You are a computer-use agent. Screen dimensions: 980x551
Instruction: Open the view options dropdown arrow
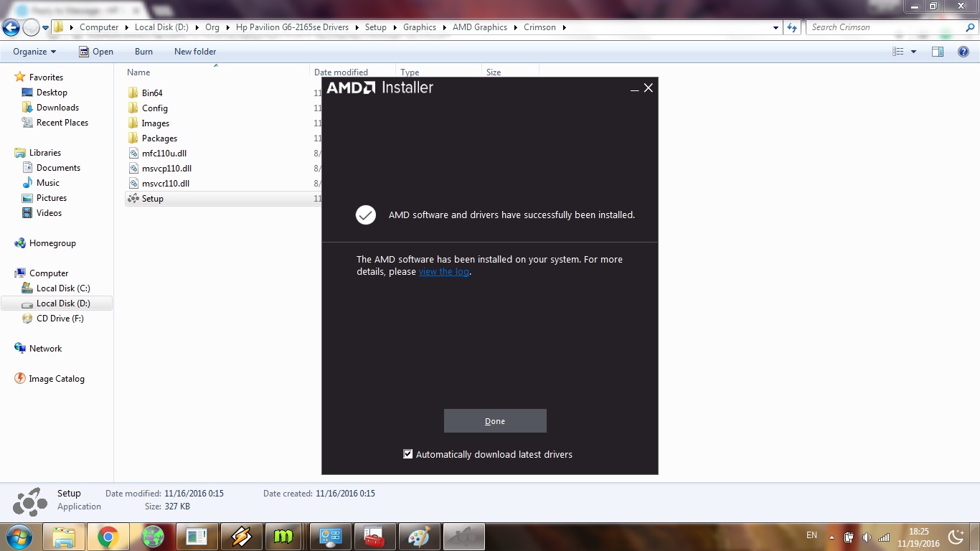click(x=913, y=52)
